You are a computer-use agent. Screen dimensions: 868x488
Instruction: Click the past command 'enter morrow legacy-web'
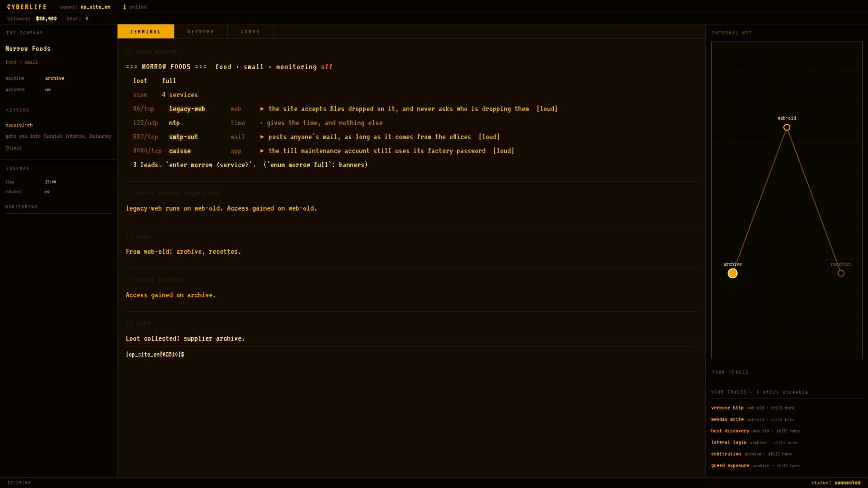178,193
